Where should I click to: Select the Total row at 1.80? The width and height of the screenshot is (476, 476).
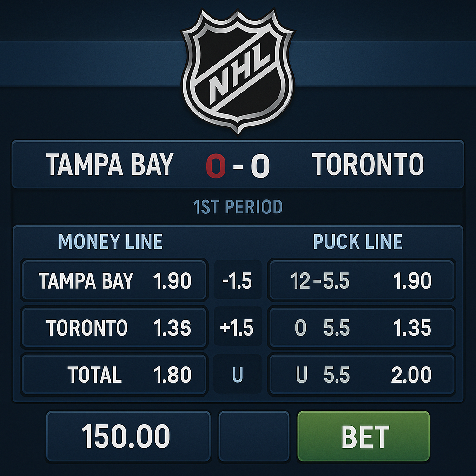(114, 374)
